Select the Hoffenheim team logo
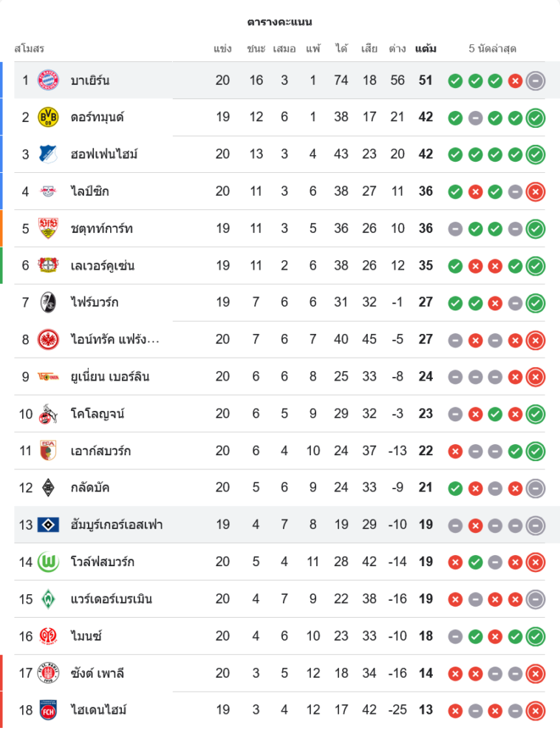Image resolution: width=560 pixels, height=739 pixels. coord(48,154)
